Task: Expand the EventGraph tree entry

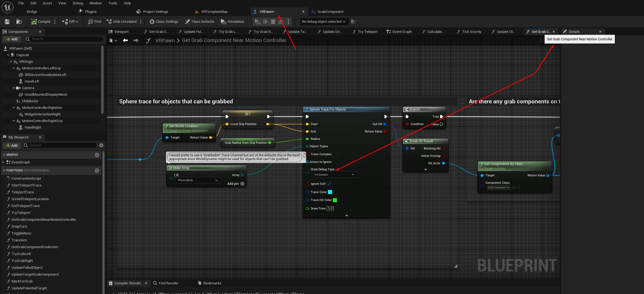Action: [3, 162]
